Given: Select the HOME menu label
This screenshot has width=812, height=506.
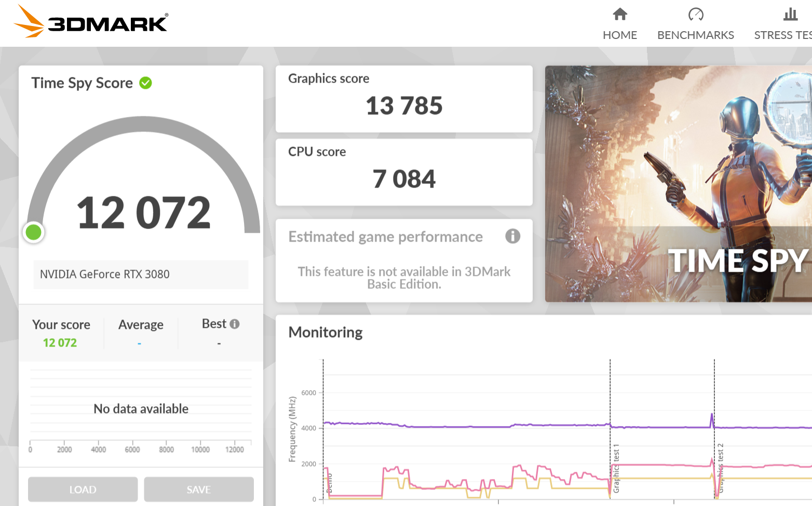Looking at the screenshot, I should point(620,35).
